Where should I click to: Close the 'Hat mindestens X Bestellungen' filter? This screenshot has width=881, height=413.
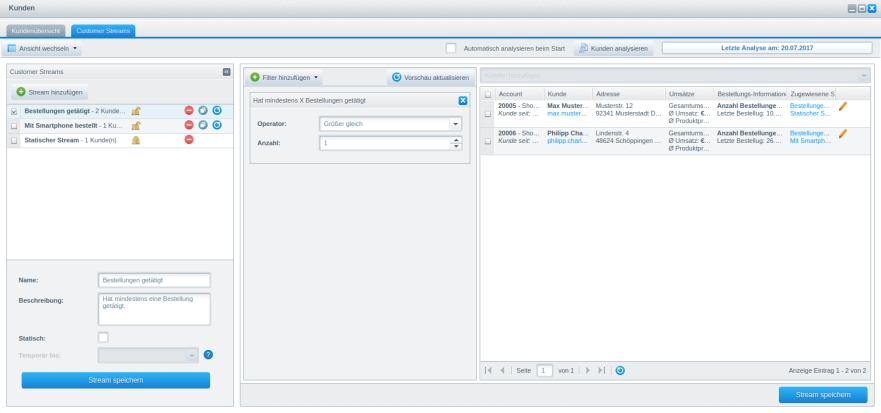tap(462, 101)
